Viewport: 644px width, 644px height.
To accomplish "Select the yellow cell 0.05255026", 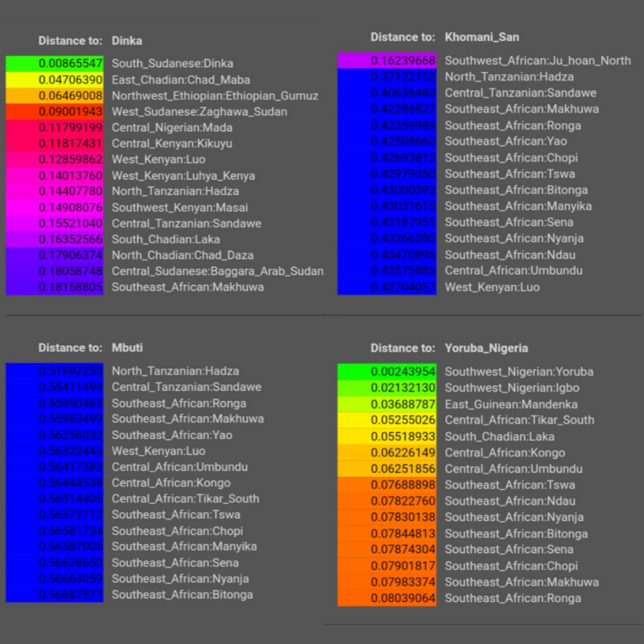I will 387,420.
